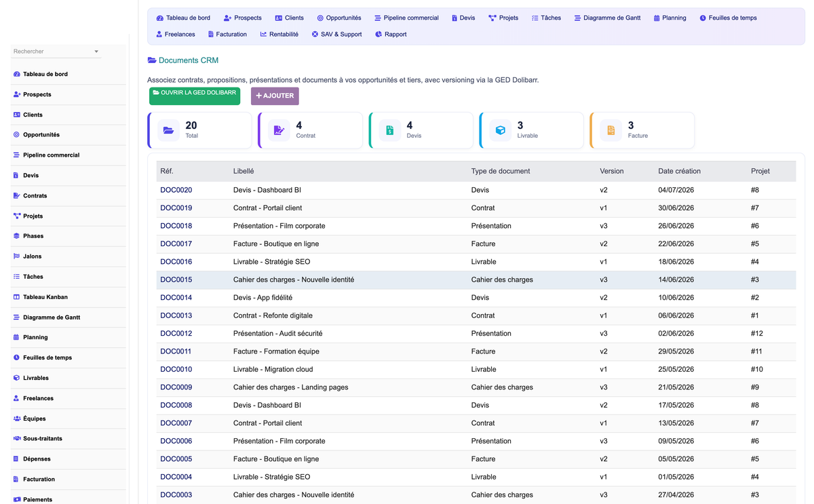Open document link DOC0007

point(176,423)
